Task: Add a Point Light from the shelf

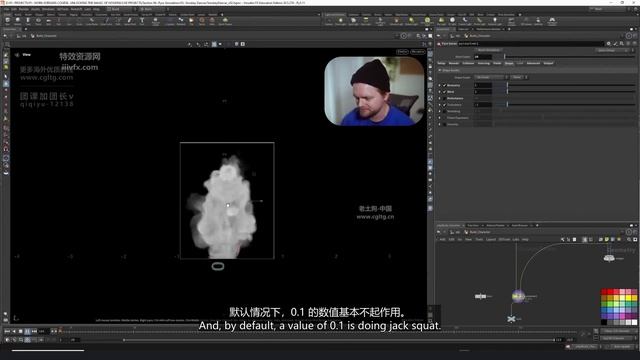Action: pos(340,20)
